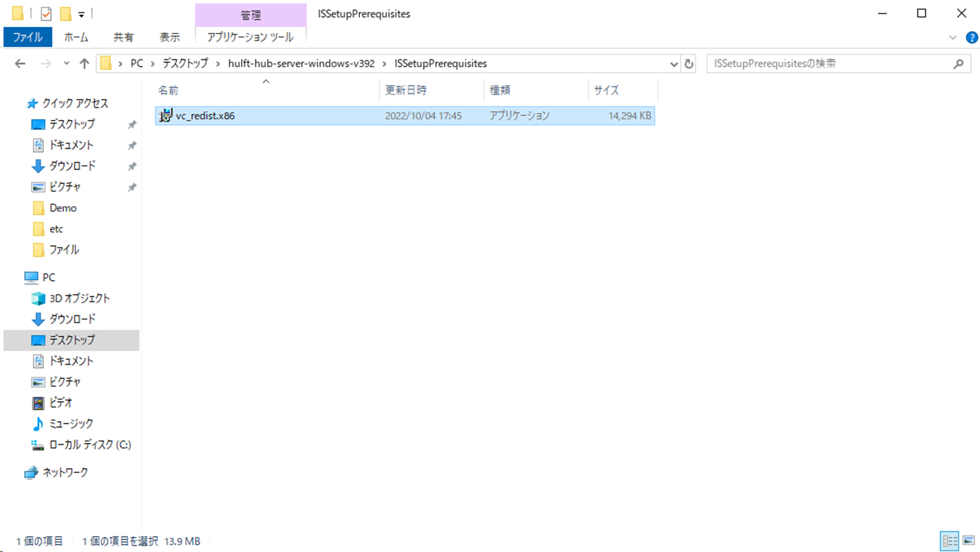Open the recent locations dropdown arrow
Screen dimensions: 980x552
[x=66, y=63]
